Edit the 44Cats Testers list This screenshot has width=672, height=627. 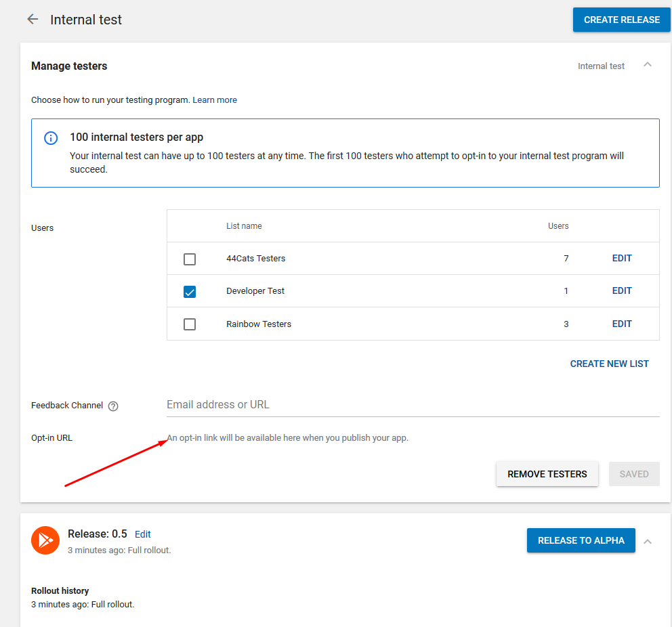[x=621, y=258]
